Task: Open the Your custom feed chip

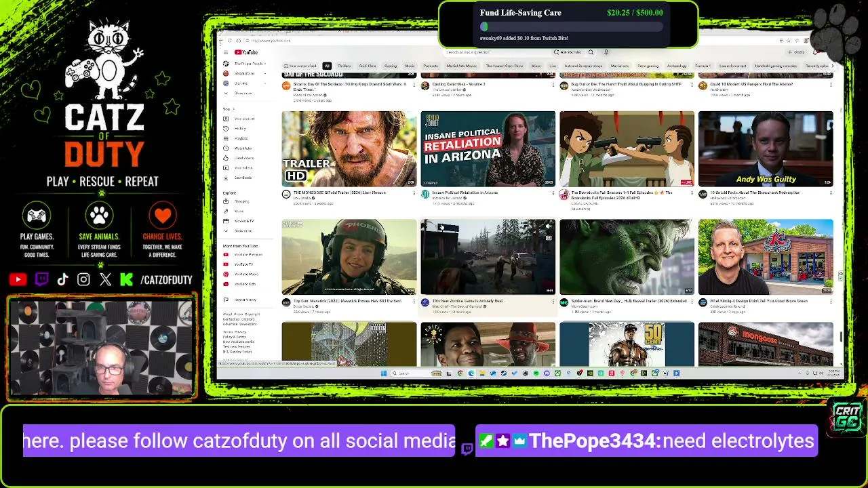Action: tap(302, 66)
